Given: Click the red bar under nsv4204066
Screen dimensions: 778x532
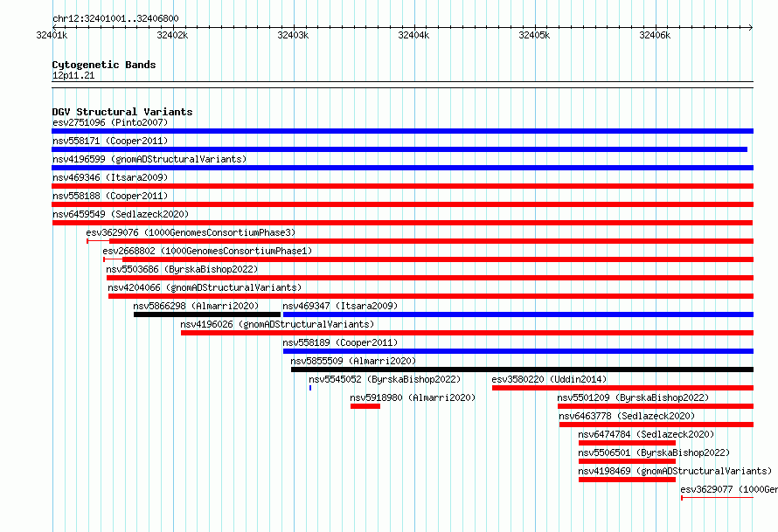Looking at the screenshot, I should 431,296.
